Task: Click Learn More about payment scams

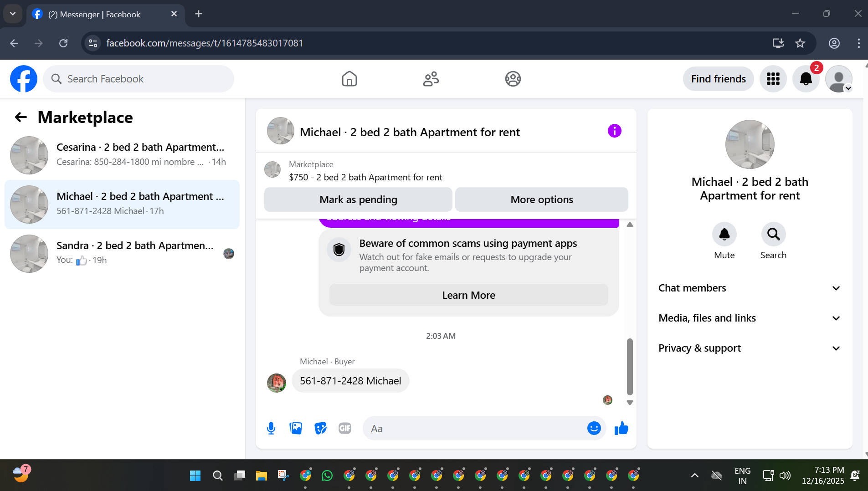Action: pyautogui.click(x=469, y=295)
